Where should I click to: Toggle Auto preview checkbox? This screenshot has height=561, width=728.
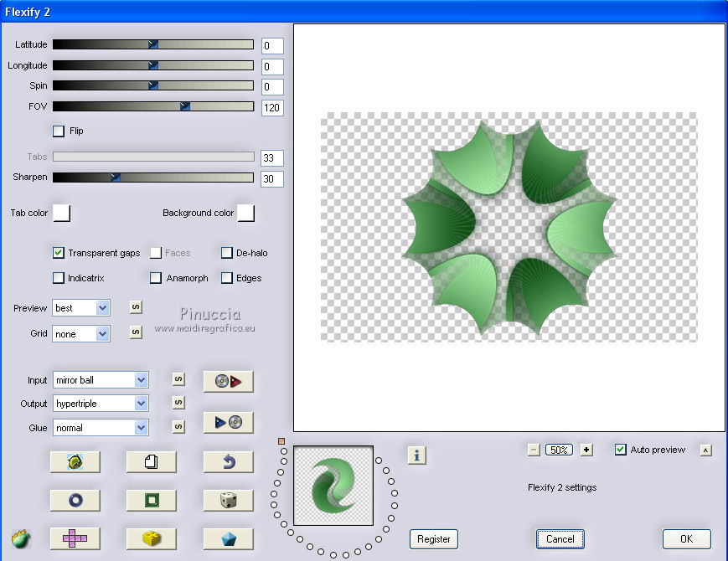click(620, 450)
